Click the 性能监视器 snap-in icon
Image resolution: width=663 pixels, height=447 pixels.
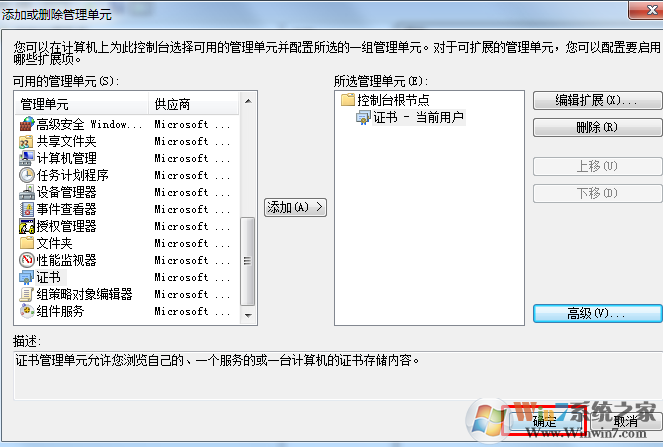(27, 260)
